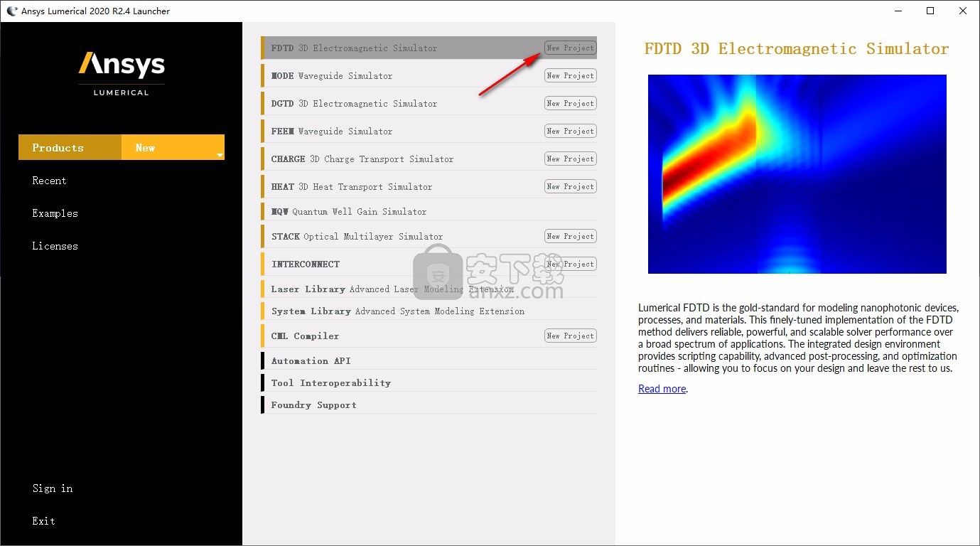Screen dimensions: 980x546
Task: Select the INTERCONNECT product row
Action: point(429,264)
